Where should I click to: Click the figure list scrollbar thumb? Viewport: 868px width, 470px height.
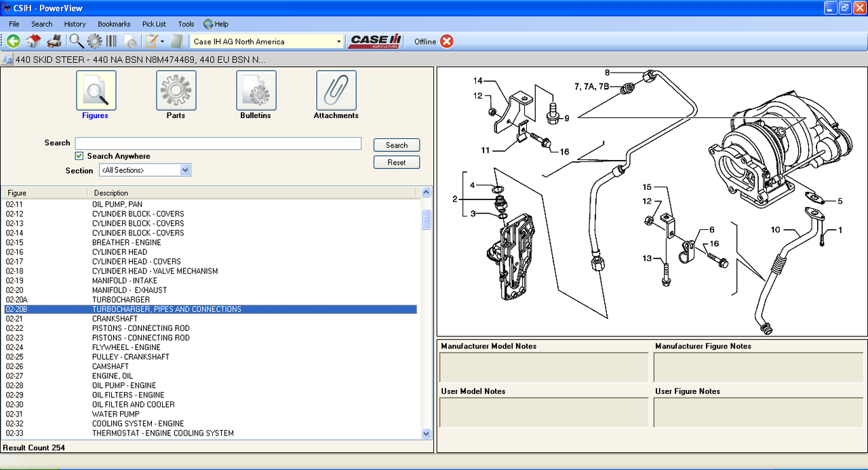coord(426,219)
